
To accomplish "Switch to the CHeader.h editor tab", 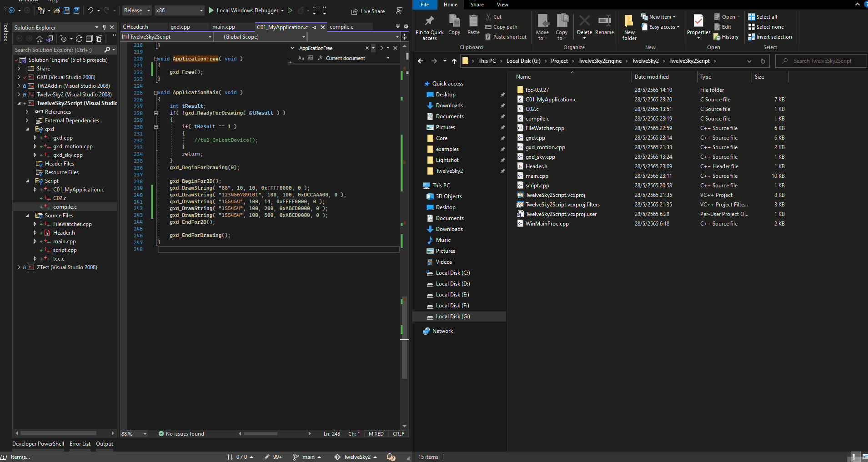I will pyautogui.click(x=135, y=27).
